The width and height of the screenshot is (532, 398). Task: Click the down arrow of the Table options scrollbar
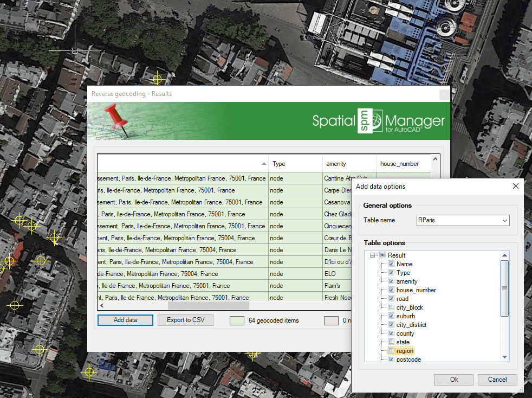504,356
